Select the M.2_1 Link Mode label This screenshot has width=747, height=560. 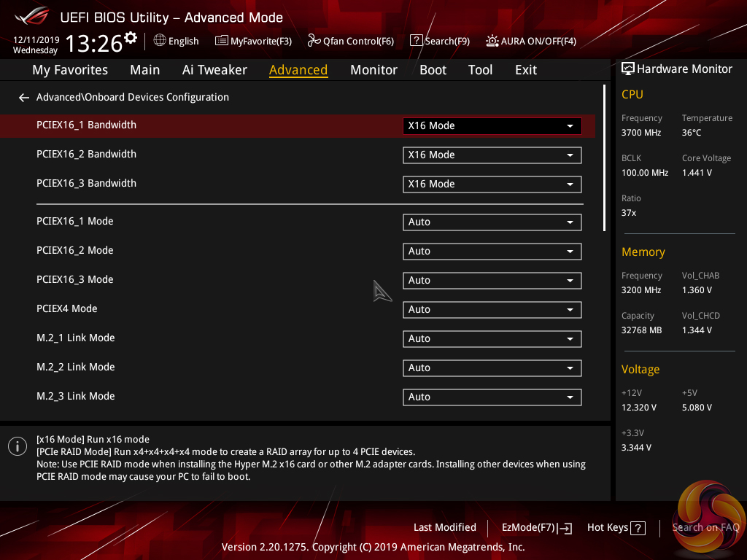pyautogui.click(x=75, y=338)
